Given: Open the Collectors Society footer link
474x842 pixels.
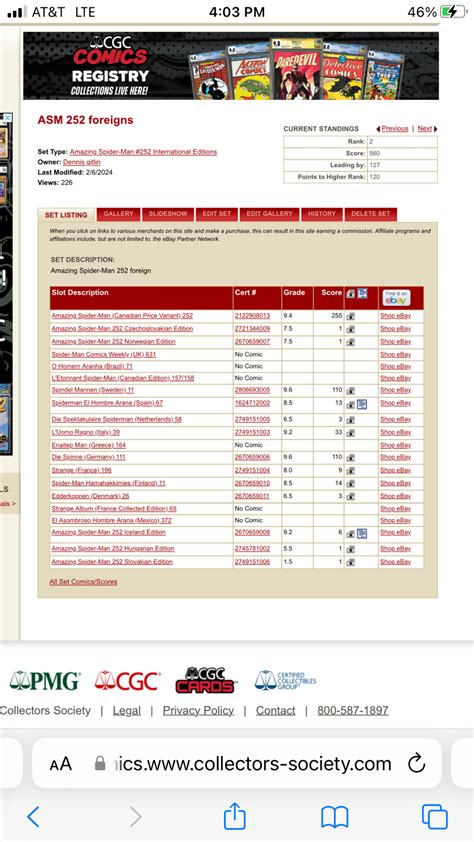Looking at the screenshot, I should click(x=46, y=710).
